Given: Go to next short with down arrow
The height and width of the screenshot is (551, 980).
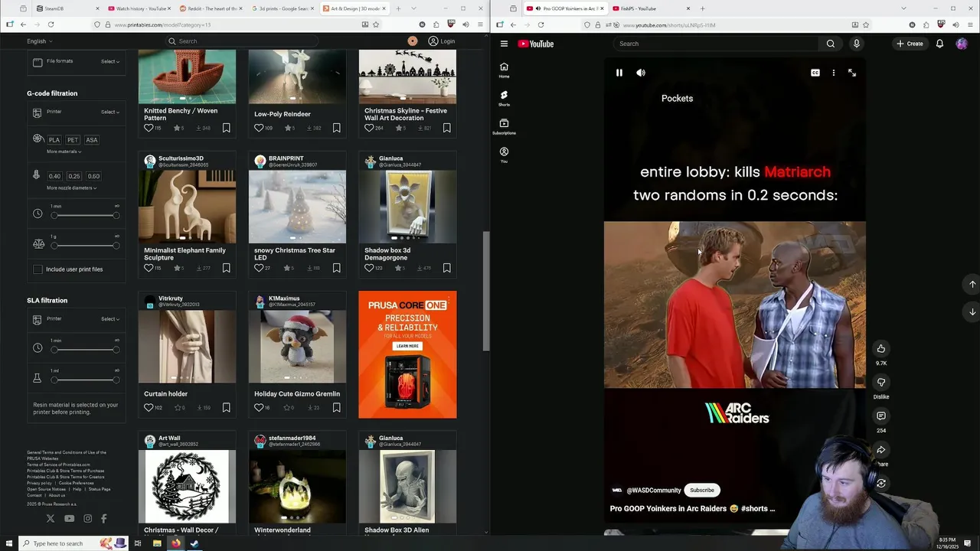Looking at the screenshot, I should pyautogui.click(x=972, y=311).
